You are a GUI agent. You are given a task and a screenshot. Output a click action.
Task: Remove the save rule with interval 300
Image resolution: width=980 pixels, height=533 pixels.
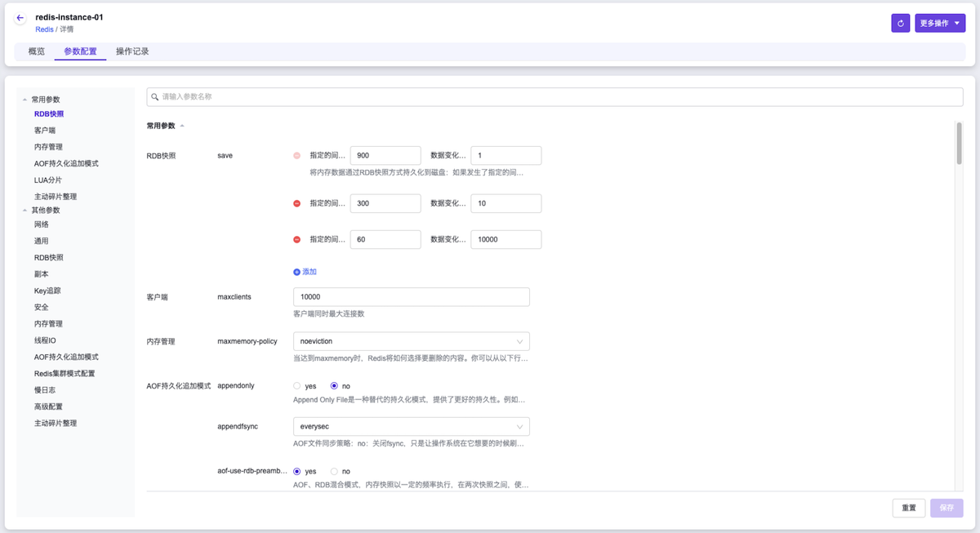click(x=297, y=203)
